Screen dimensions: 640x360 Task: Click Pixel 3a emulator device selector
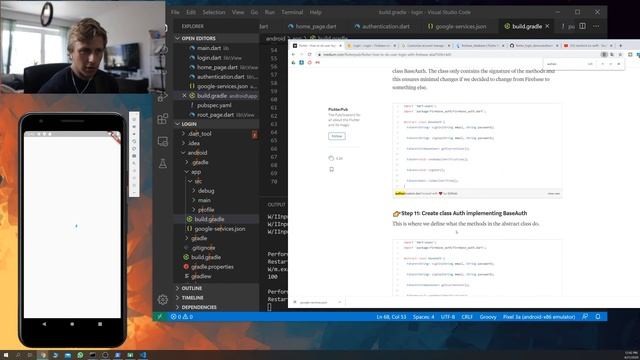tap(539, 317)
